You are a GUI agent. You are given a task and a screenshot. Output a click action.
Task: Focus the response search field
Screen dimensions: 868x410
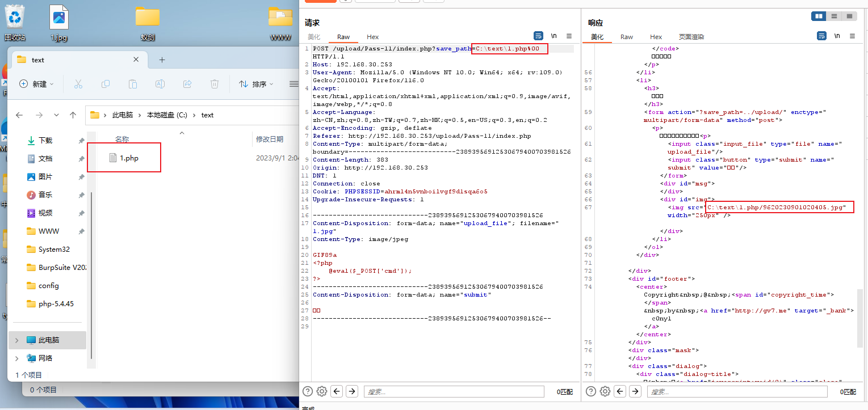pos(737,391)
